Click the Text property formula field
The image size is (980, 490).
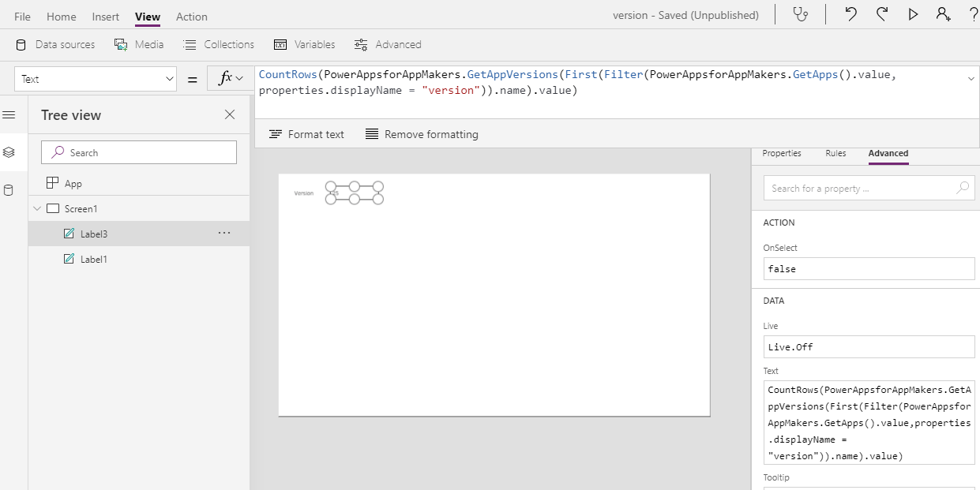[x=869, y=422]
